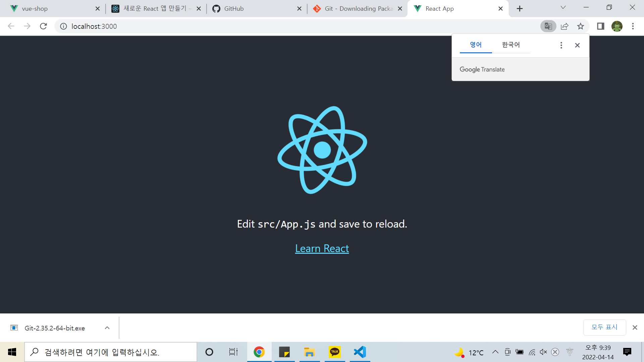The width and height of the screenshot is (644, 362).
Task: Open Chrome in taskbar
Action: pyautogui.click(x=259, y=352)
